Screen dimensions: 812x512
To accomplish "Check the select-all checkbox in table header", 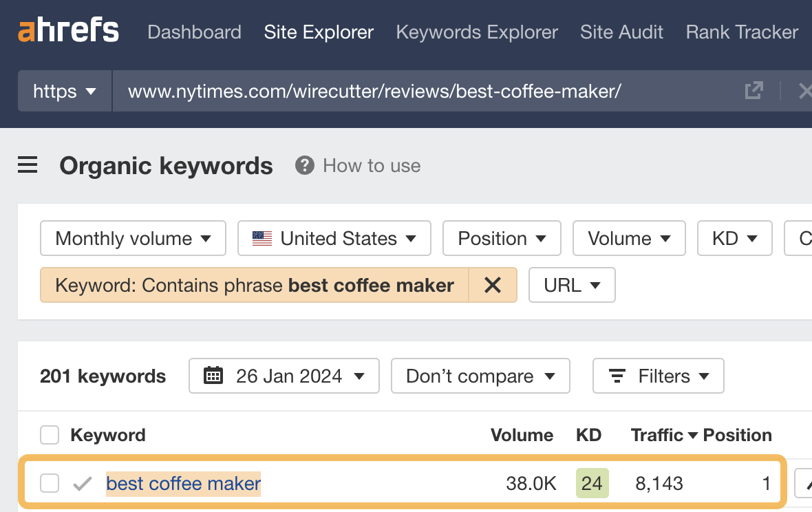I will coord(50,435).
